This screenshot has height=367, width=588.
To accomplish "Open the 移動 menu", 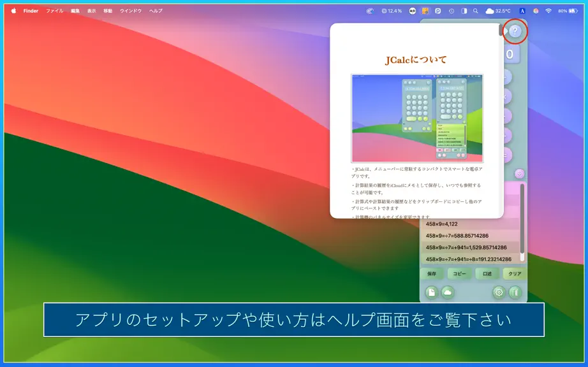I will pos(108,11).
